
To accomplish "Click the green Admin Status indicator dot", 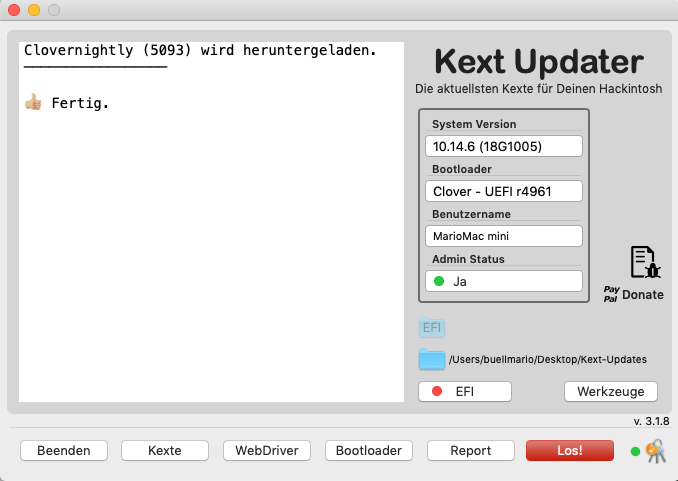I will [x=439, y=281].
